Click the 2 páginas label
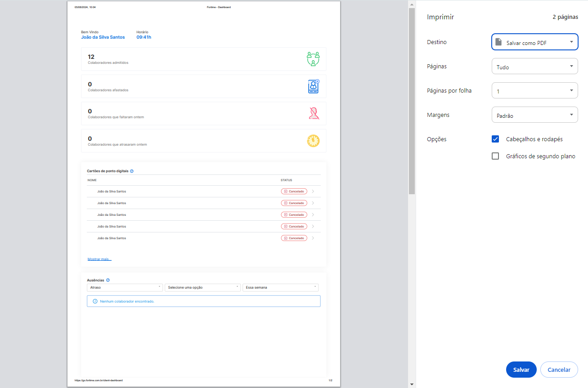This screenshot has width=588, height=388. point(566,17)
